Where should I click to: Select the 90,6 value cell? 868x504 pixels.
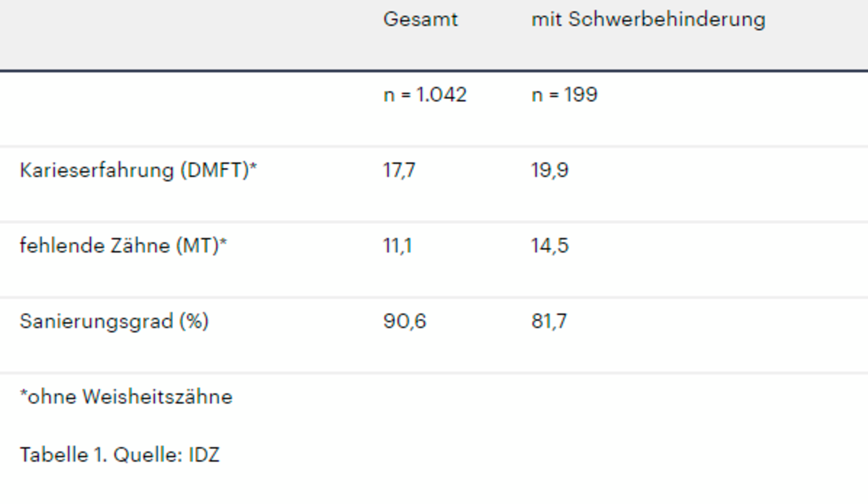[404, 321]
